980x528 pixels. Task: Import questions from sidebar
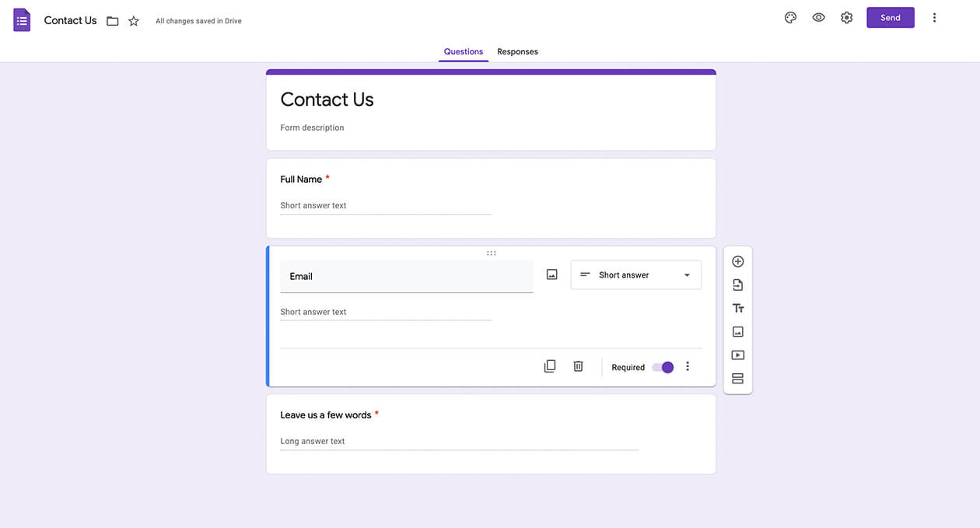click(738, 285)
